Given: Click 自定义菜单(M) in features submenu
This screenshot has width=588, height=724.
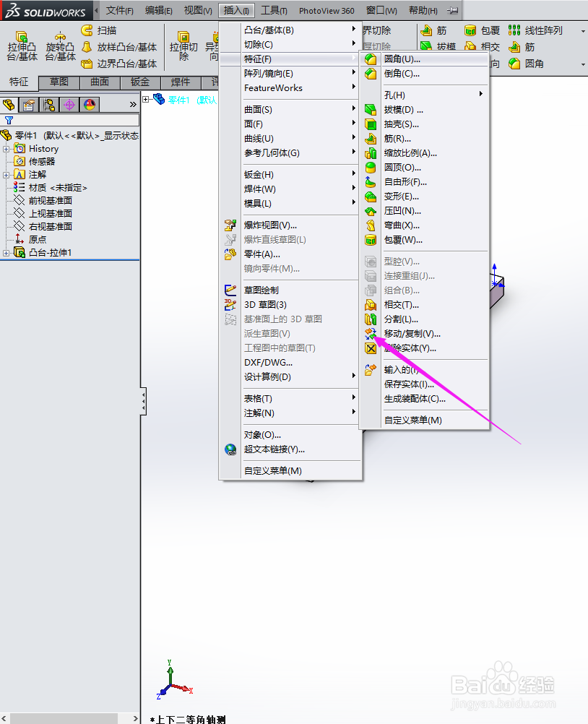Looking at the screenshot, I should click(x=424, y=421).
